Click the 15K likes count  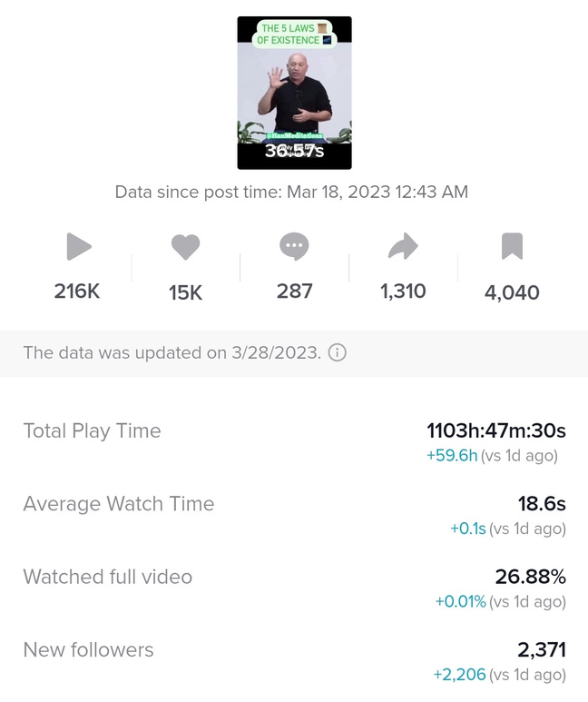(185, 292)
